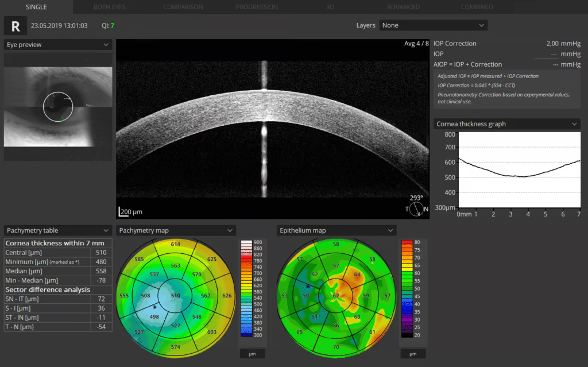Click the minimum thickness asterisk on Pachymetry map
Viewport: 588px width, 367px height.
tap(154, 308)
